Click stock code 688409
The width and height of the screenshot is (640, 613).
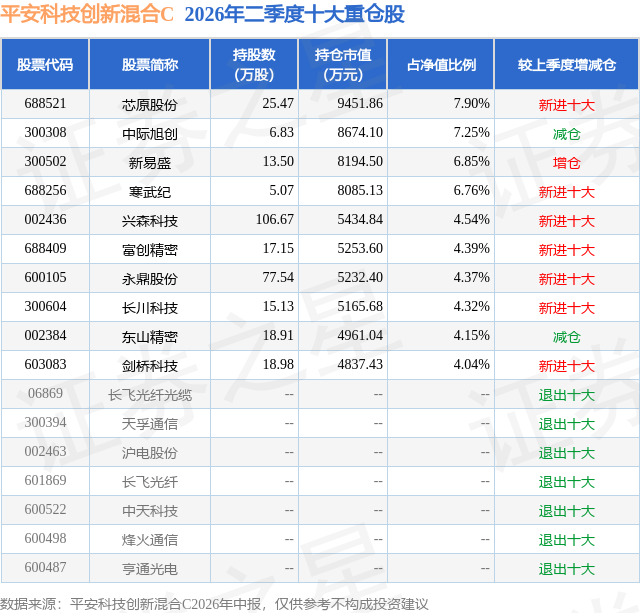click(45, 249)
